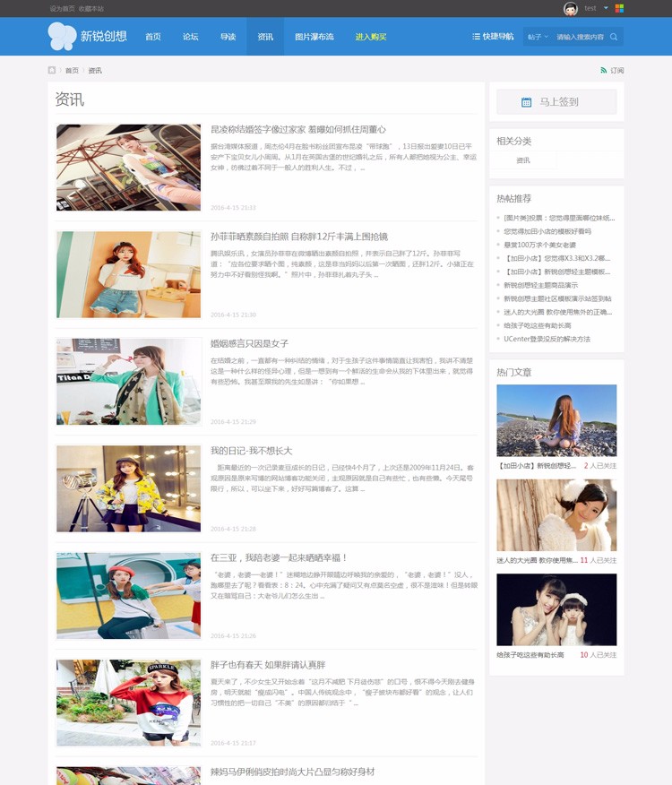Click the 新锐创想 site logo
This screenshot has width=672, height=785.
click(x=88, y=36)
